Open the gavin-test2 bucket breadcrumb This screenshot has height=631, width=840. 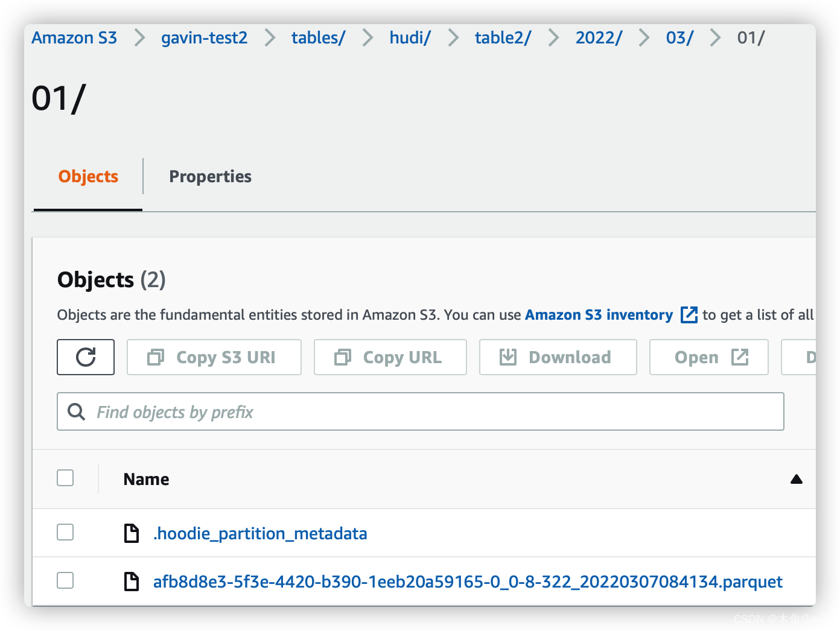coord(204,37)
